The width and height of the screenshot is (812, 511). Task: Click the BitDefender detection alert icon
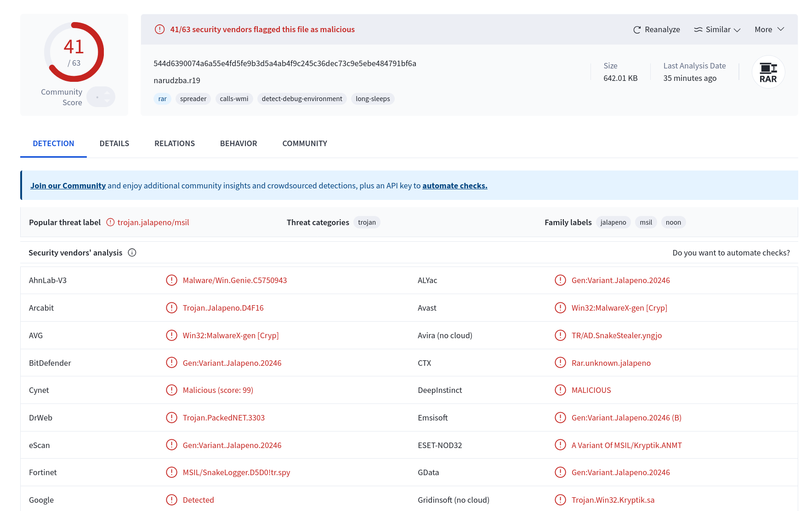pyautogui.click(x=171, y=363)
